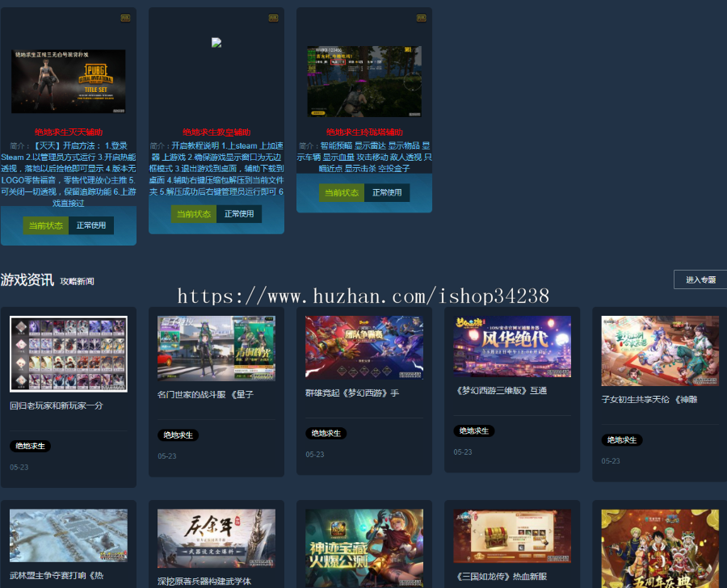Click the 天天辅助 description text starting 【天天】开启方法

(x=69, y=174)
